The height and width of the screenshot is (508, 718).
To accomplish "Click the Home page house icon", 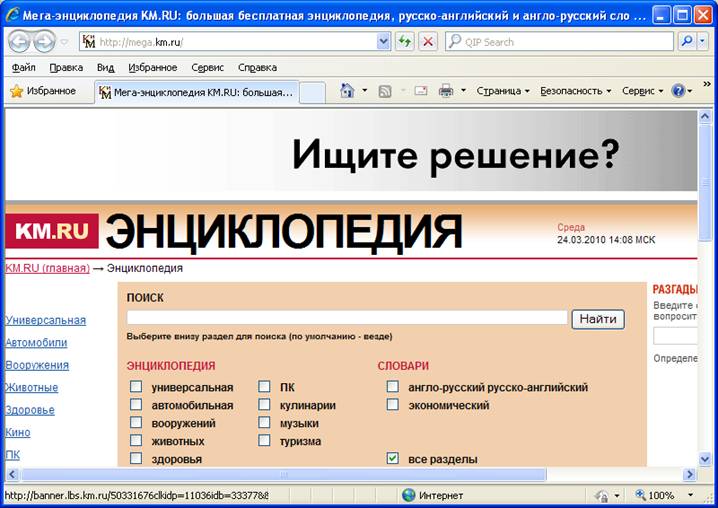I will pos(347,91).
